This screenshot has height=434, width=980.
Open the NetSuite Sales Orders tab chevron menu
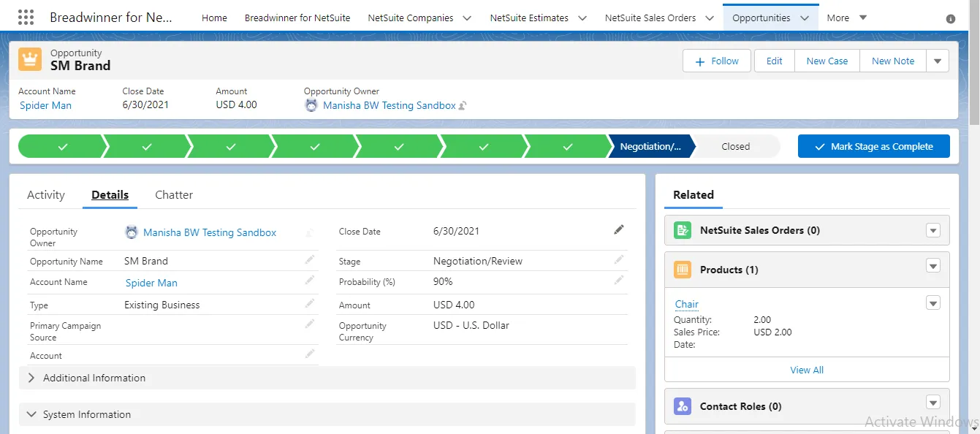point(710,18)
